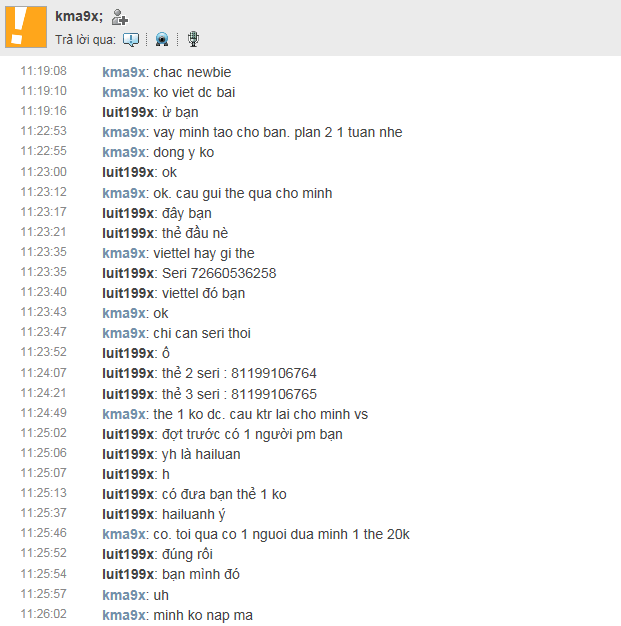Image resolution: width=621 pixels, height=626 pixels.
Task: Select the message mentioning "1 the 20k"
Action: pos(281,534)
